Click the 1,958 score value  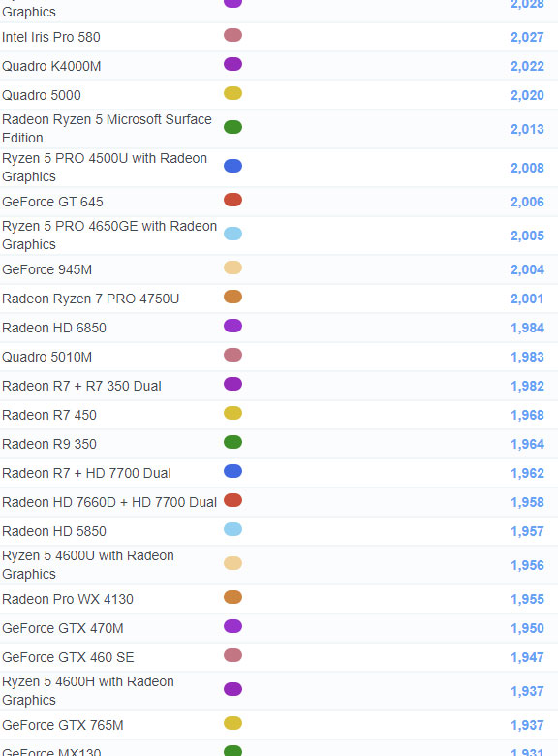coord(527,502)
